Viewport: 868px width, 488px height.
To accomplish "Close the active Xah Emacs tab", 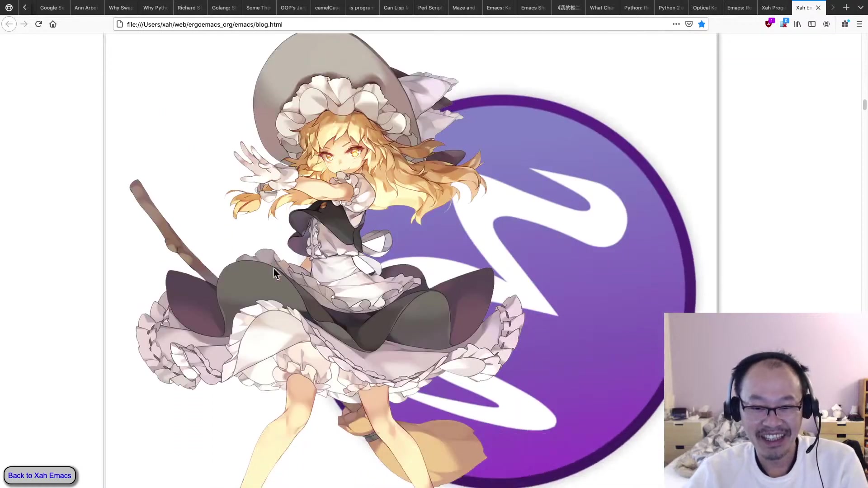I will click(x=818, y=8).
